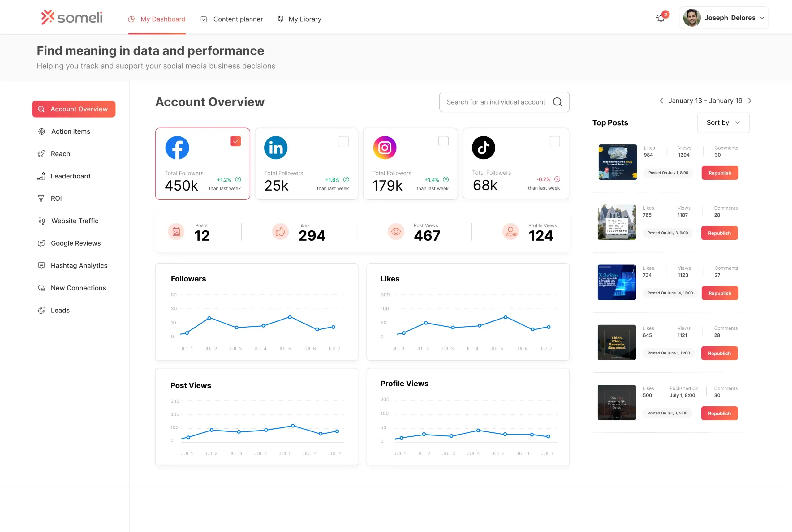
Task: Go to next date range arrow
Action: click(750, 101)
